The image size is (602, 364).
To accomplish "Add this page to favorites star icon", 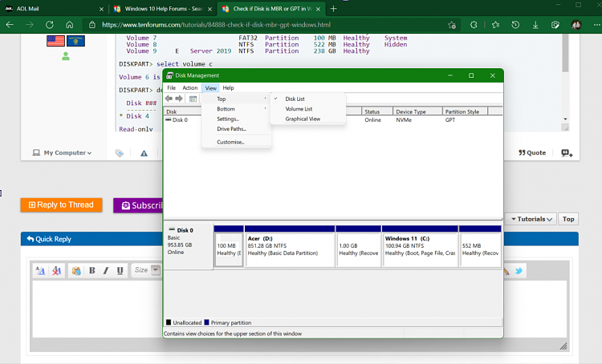I will click(x=452, y=25).
